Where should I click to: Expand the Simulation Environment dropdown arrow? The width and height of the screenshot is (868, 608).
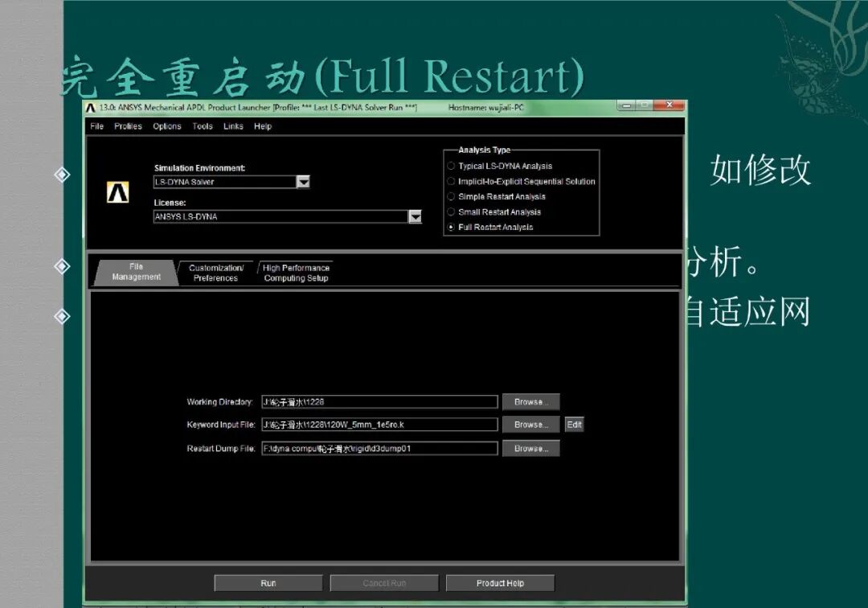[x=303, y=182]
